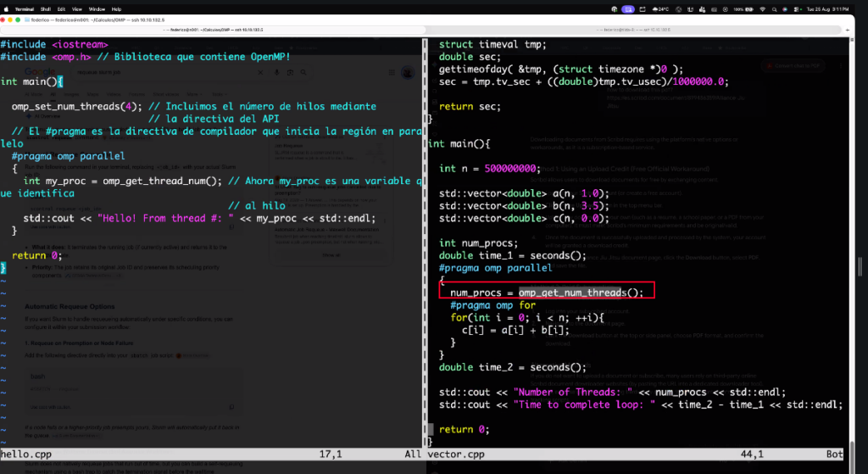Click the folder proxy icon in title bar
Image resolution: width=868 pixels, height=474 pixels.
click(x=26, y=20)
